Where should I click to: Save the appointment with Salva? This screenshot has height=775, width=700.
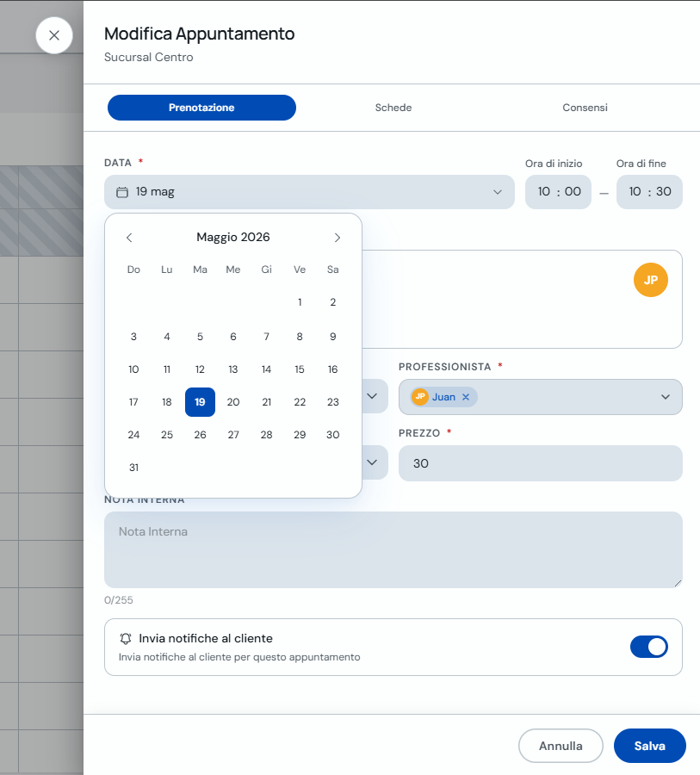pos(649,746)
